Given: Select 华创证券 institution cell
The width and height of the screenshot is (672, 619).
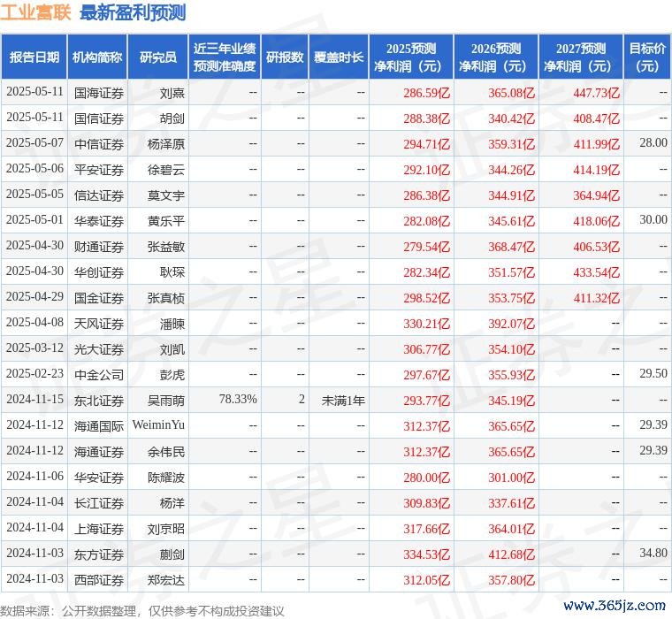Looking at the screenshot, I should (99, 272).
